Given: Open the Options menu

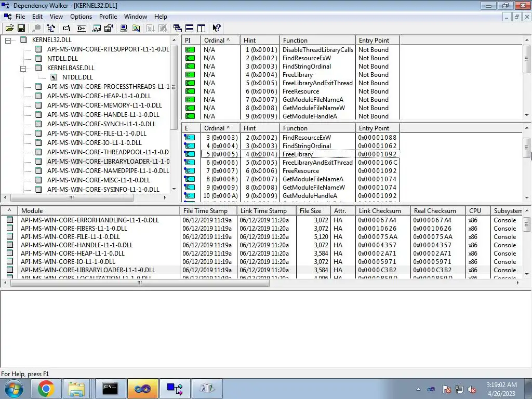Looking at the screenshot, I should [x=81, y=16].
